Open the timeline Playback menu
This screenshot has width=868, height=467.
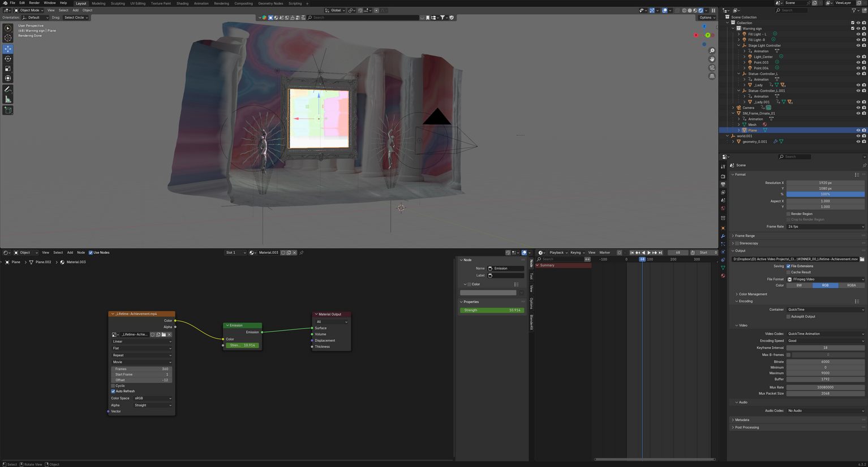tap(557, 253)
